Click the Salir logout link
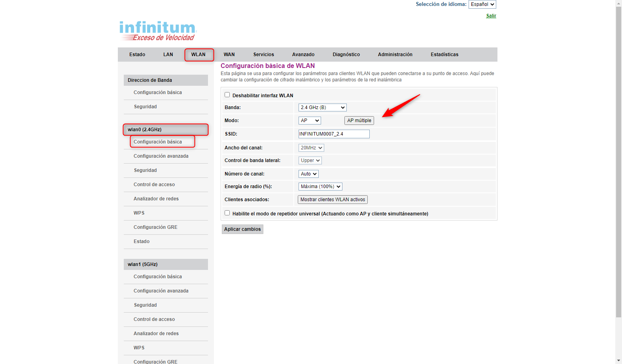The image size is (622, 364). point(491,16)
